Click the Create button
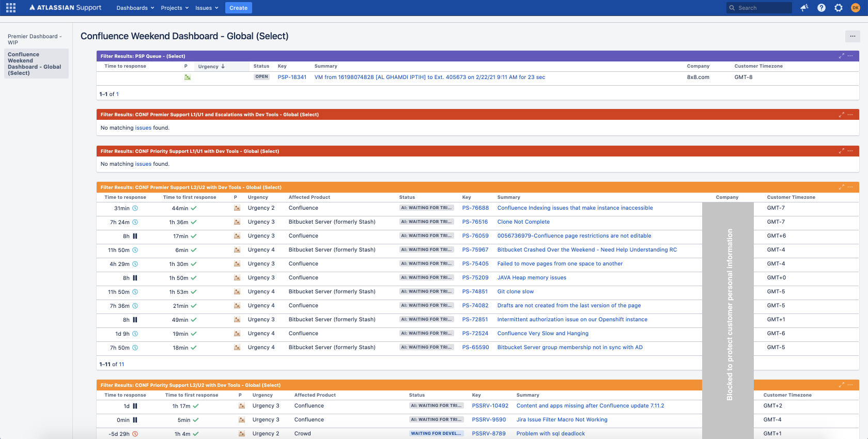Viewport: 868px width, 439px height. click(239, 8)
